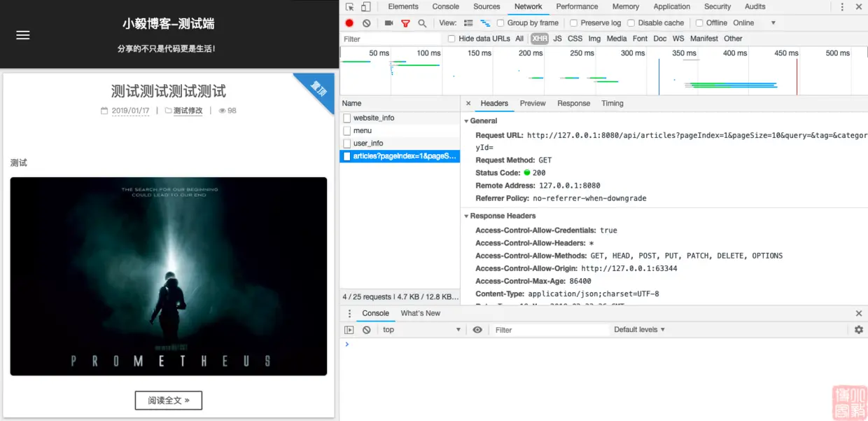
Task: Open network search with the magnifier icon
Action: click(x=422, y=23)
